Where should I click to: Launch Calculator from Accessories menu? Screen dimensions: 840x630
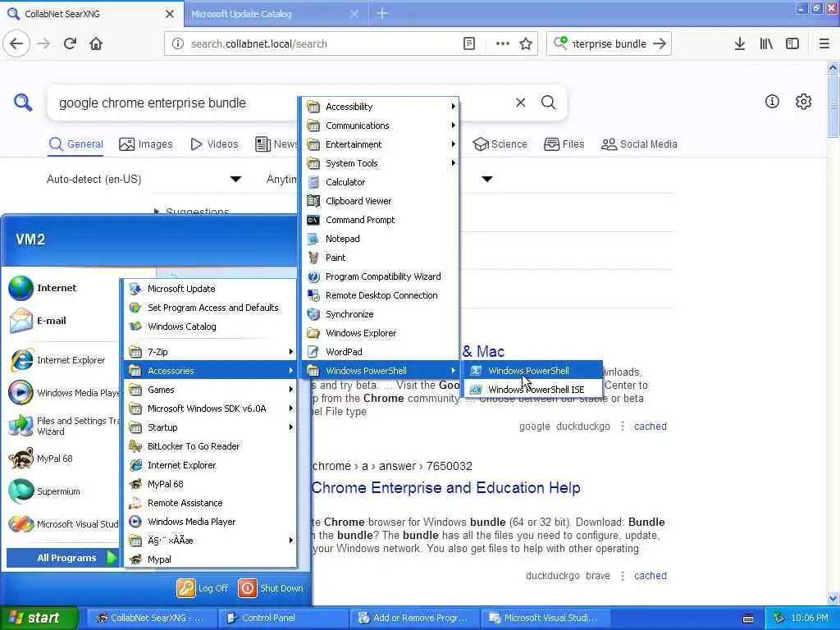click(x=381, y=182)
